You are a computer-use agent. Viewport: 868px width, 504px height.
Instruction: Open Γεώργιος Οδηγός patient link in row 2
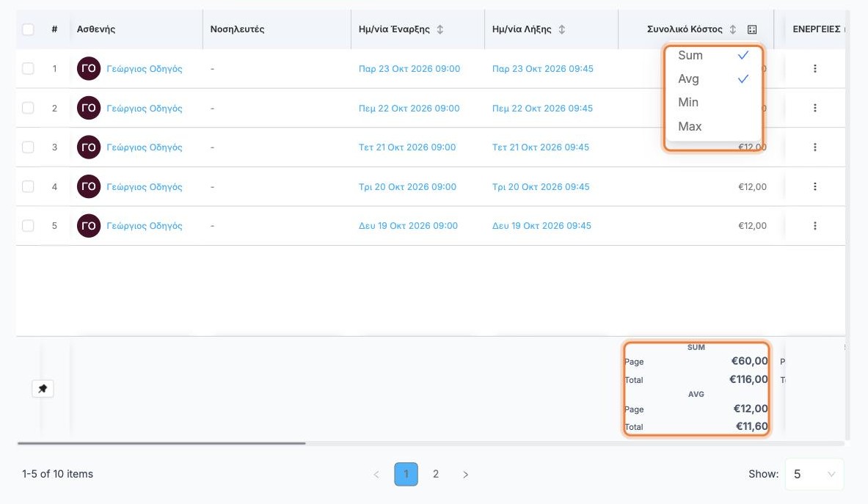tap(145, 108)
